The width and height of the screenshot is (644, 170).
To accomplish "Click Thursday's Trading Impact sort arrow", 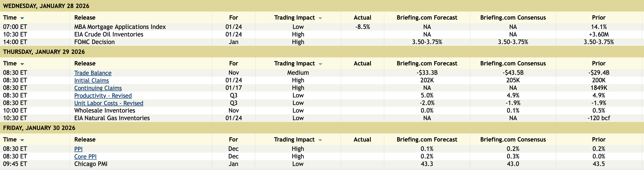I will [x=320, y=64].
